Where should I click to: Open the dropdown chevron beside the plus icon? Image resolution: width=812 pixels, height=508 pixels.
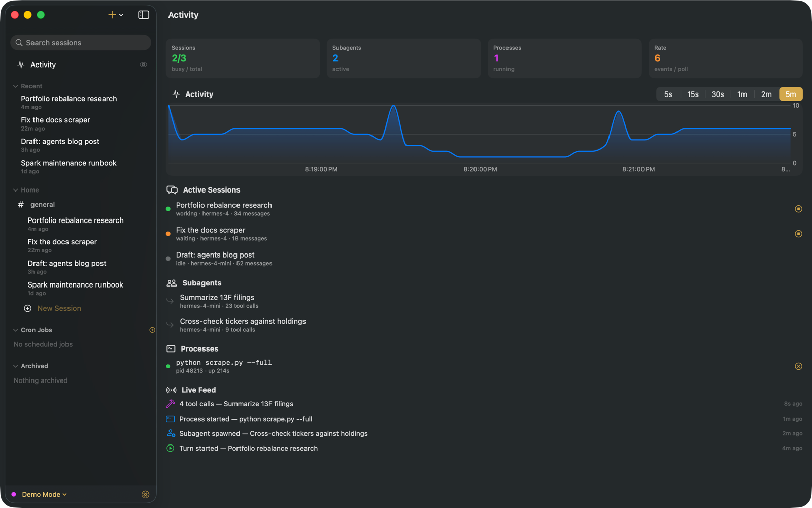click(121, 15)
